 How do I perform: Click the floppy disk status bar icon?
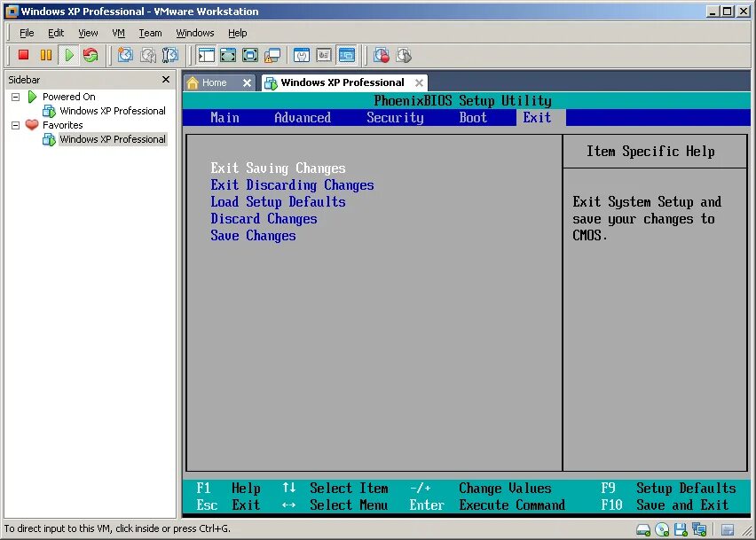pyautogui.click(x=681, y=530)
